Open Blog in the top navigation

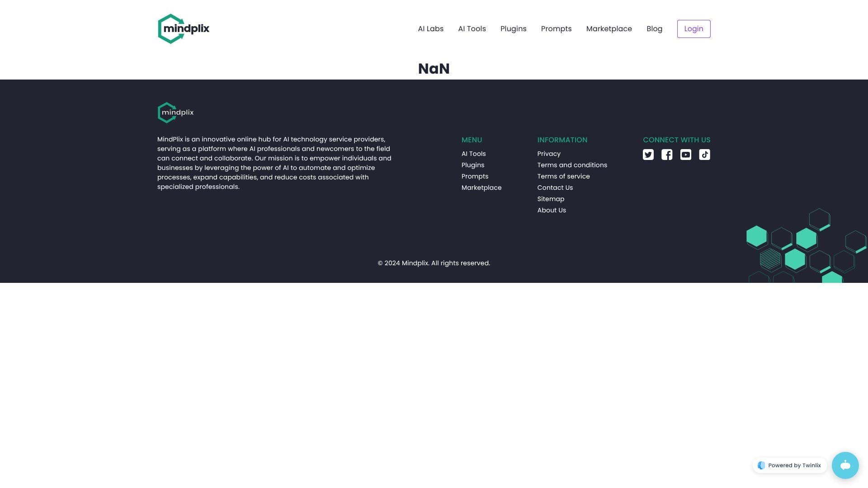(654, 29)
